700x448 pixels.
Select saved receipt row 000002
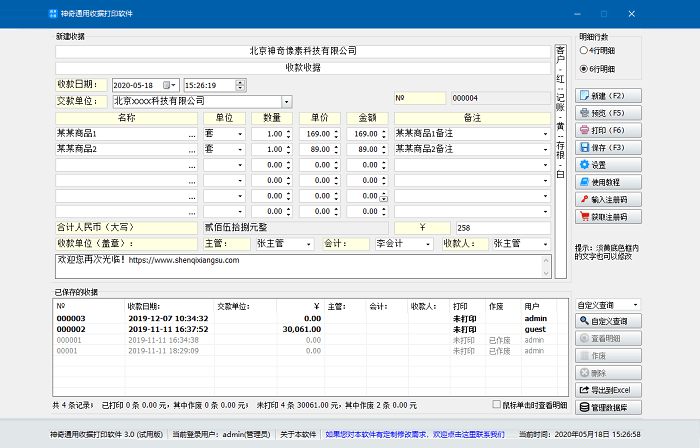point(71,329)
